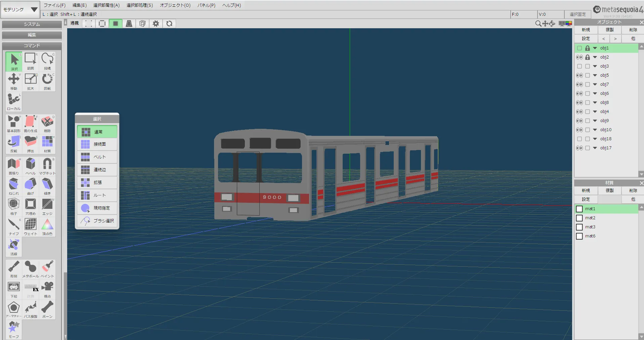
Task: Toggle visibility of obj5
Action: pyautogui.click(x=579, y=75)
